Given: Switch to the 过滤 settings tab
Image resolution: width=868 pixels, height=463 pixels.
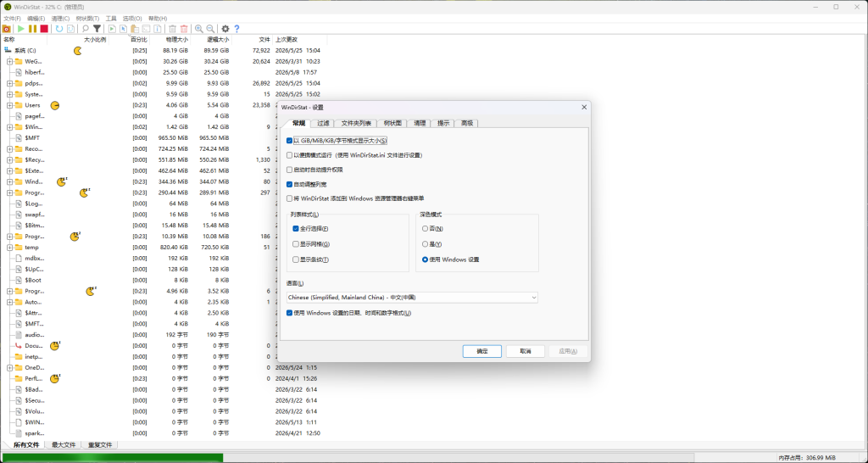Looking at the screenshot, I should coord(323,124).
